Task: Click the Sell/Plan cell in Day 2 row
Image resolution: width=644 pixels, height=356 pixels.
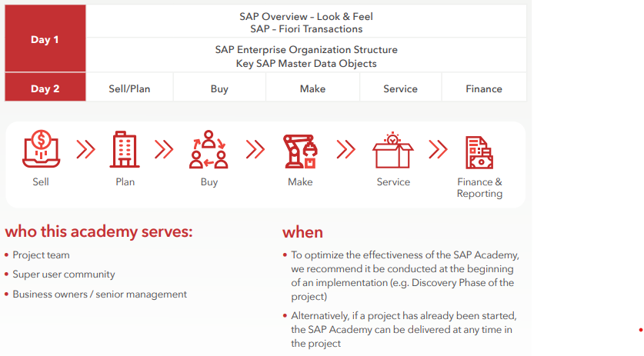Action: [x=129, y=88]
